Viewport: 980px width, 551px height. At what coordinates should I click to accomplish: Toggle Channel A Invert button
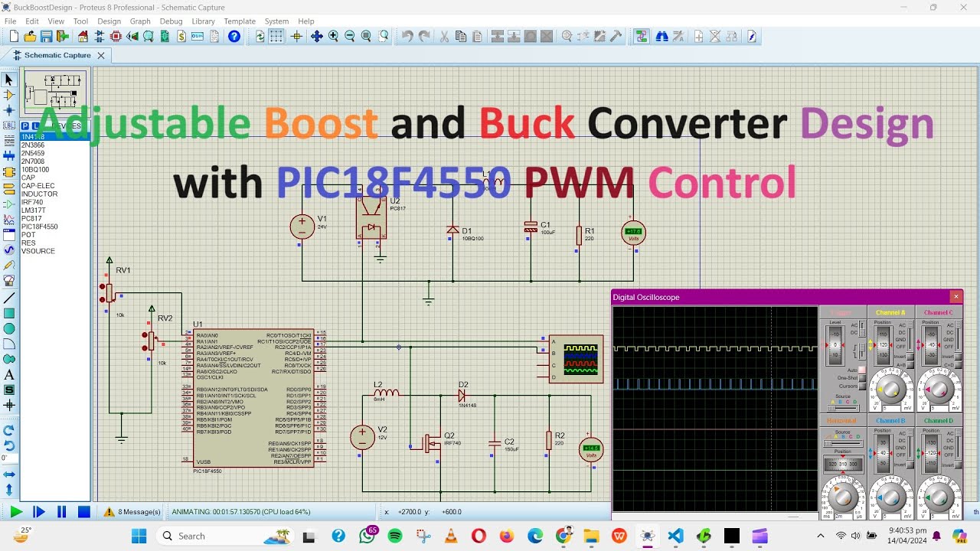[x=910, y=357]
